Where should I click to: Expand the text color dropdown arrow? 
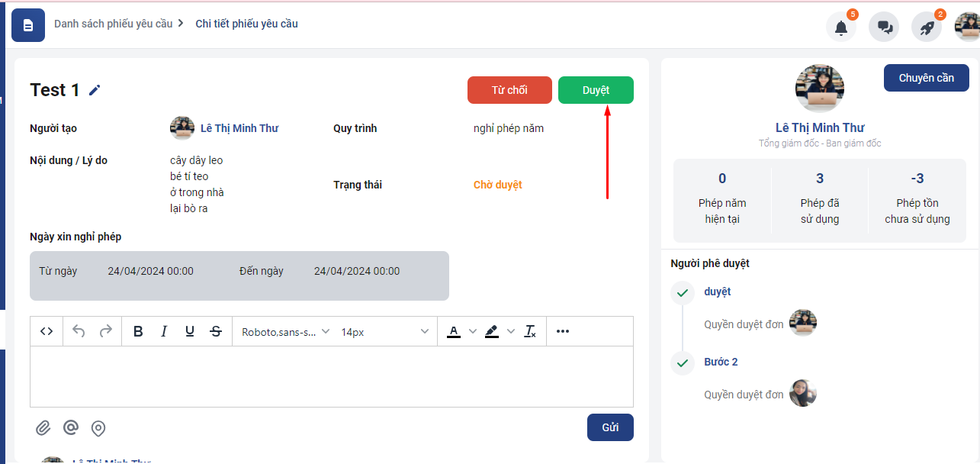[472, 331]
